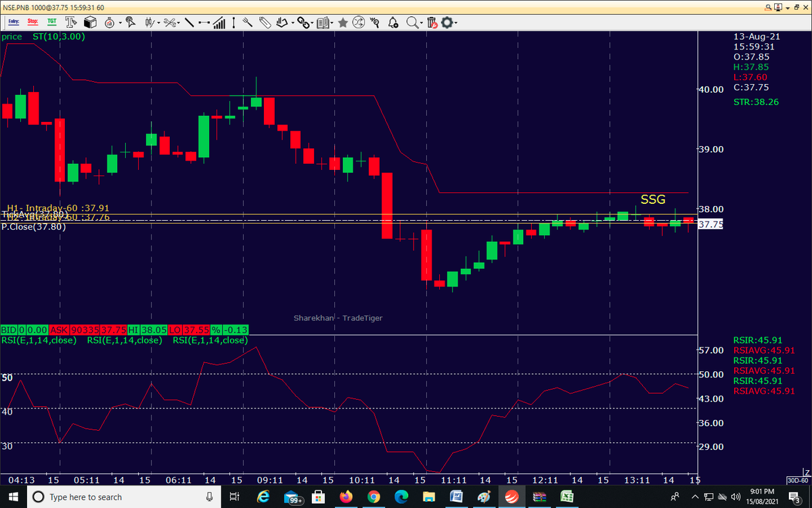Click the rising bar chart icon

pos(219,22)
